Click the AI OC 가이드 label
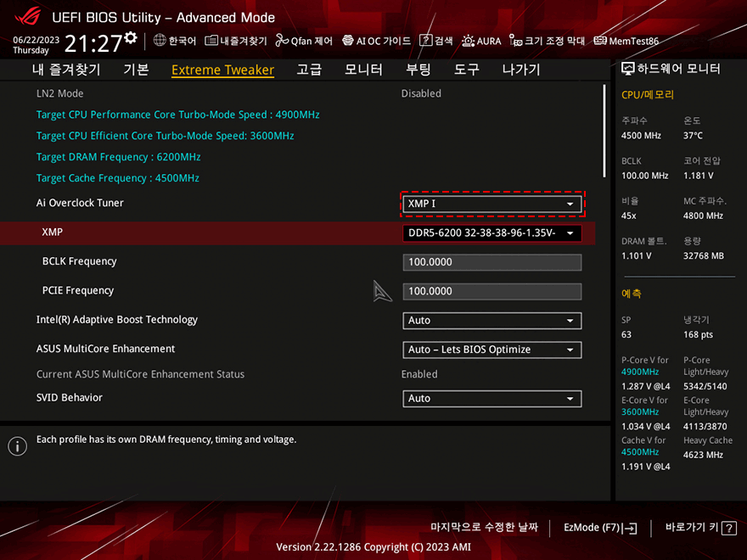Viewport: 747px width, 560px height. pos(383,41)
